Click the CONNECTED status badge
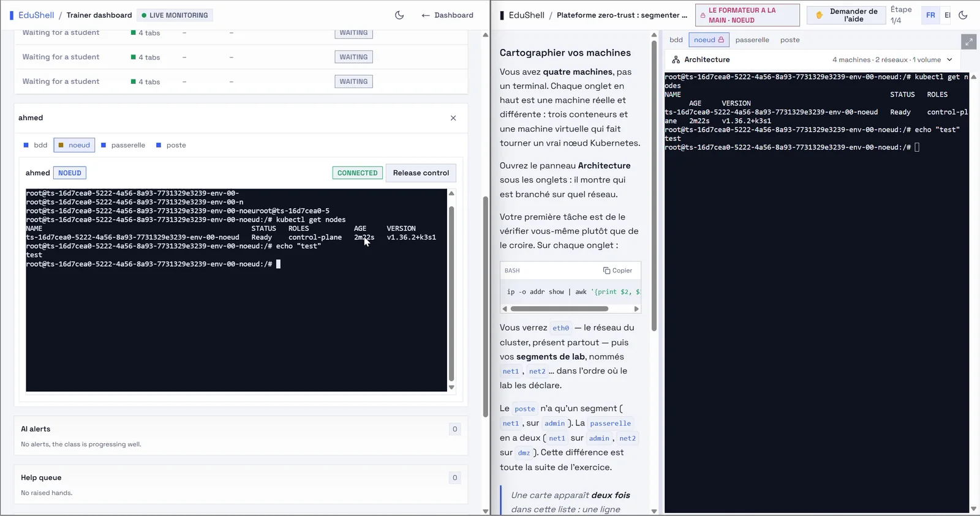This screenshot has width=980, height=516. click(x=358, y=173)
